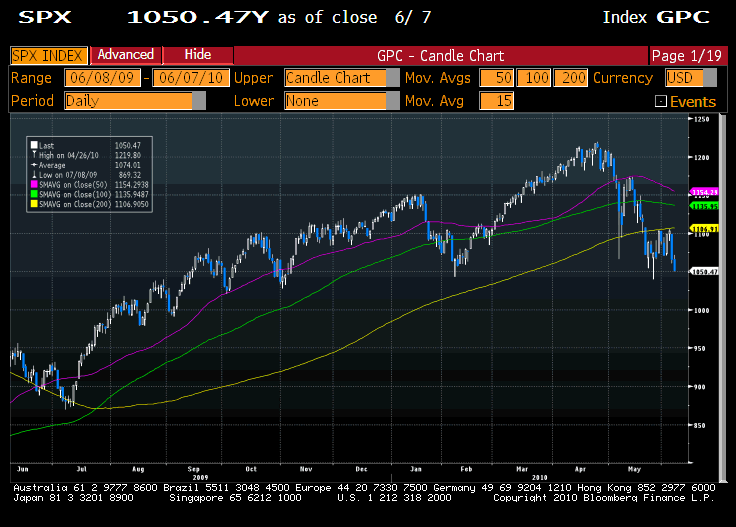This screenshot has height=527, width=736.
Task: Click the High marker icon in legend
Action: (x=34, y=154)
